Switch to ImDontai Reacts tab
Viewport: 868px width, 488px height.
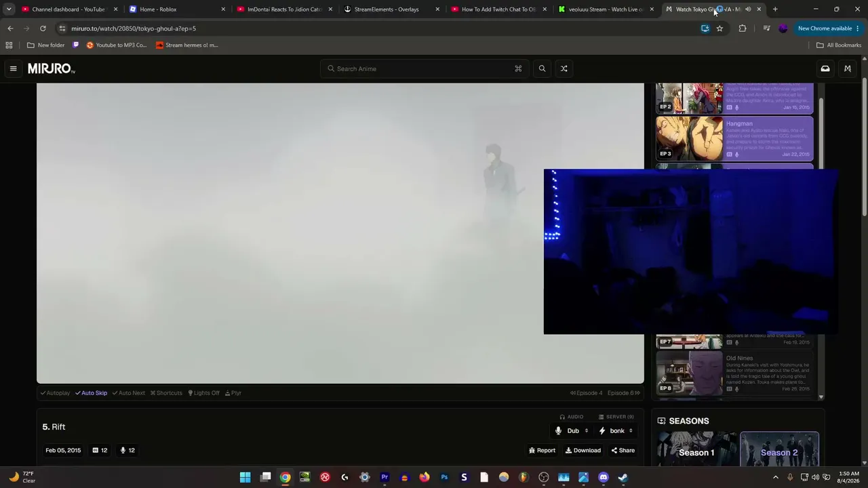(x=284, y=9)
